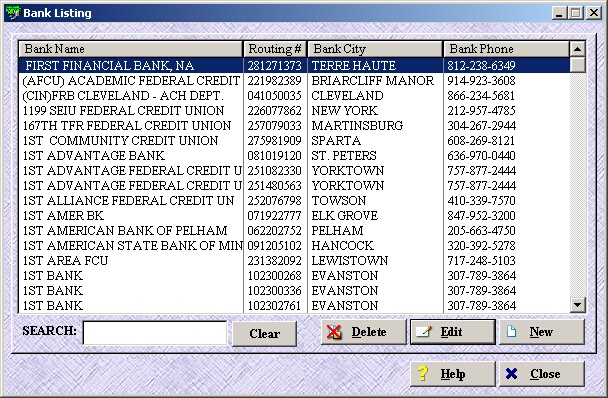Sort by Bank Phone column header
Viewport: 608px width, 398px height.
pos(506,49)
